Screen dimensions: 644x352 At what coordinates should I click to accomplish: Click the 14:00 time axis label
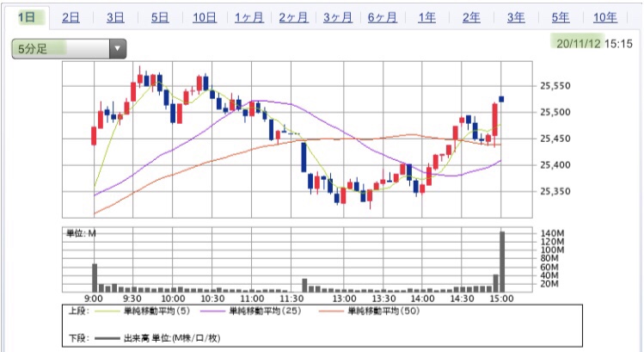click(x=423, y=299)
